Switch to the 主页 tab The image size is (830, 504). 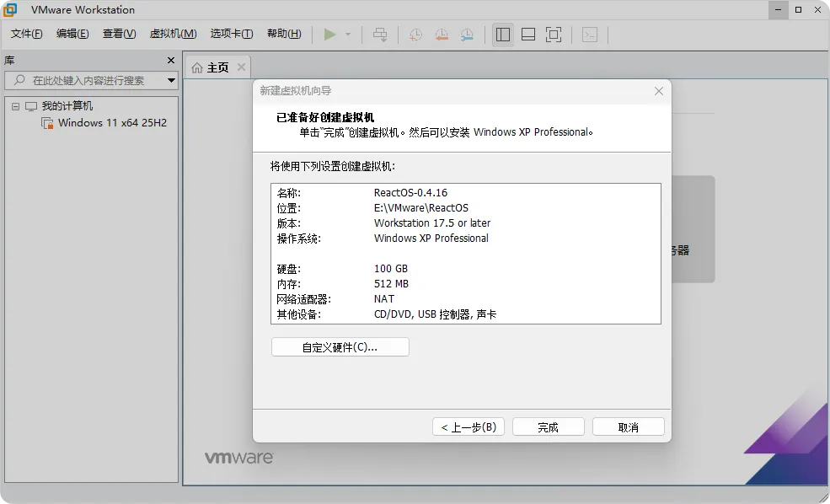(x=217, y=67)
